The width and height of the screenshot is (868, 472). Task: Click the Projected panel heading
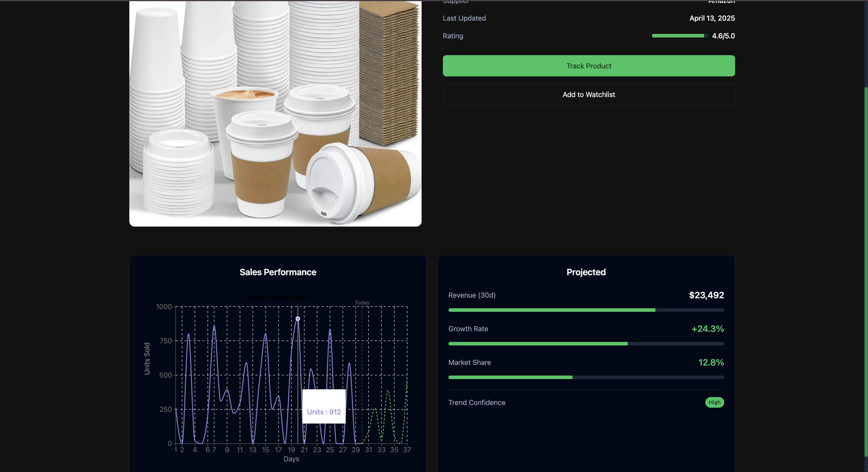point(586,272)
